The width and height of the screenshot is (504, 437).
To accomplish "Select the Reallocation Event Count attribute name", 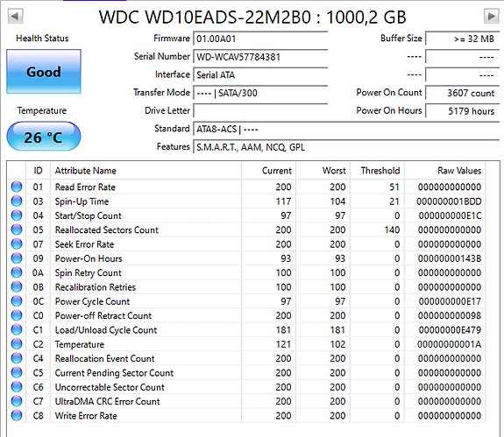I will [105, 358].
